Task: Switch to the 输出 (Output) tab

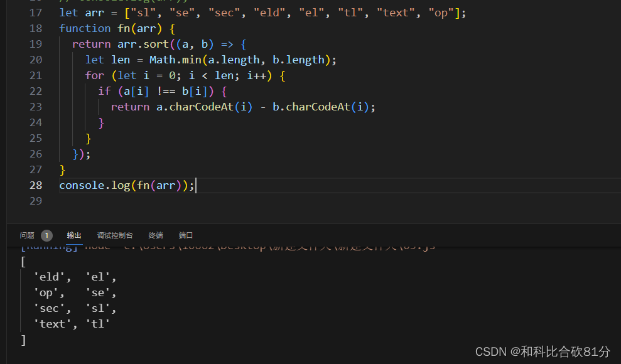Action: pyautogui.click(x=73, y=235)
